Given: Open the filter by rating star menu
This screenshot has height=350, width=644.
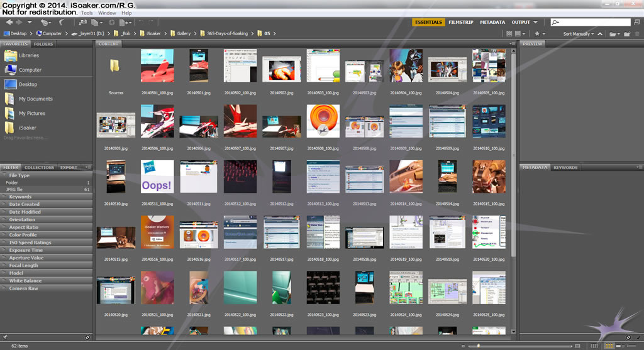Looking at the screenshot, I should pos(540,34).
